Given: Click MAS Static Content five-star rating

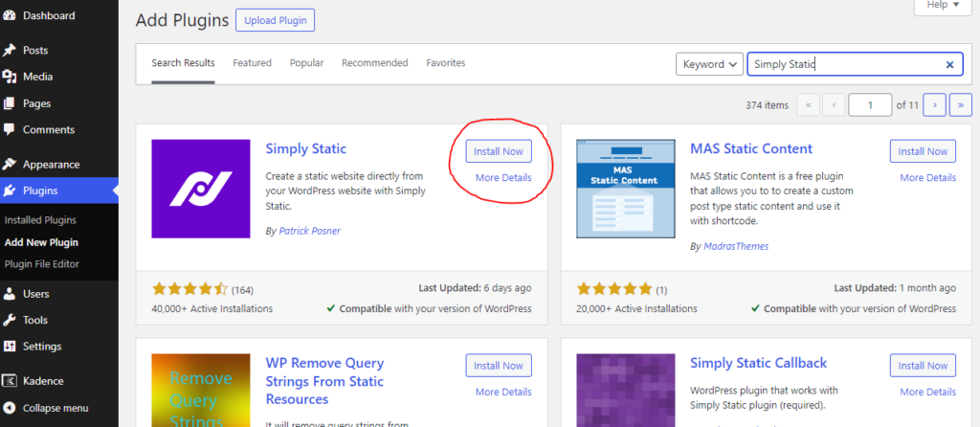Looking at the screenshot, I should coord(614,289).
